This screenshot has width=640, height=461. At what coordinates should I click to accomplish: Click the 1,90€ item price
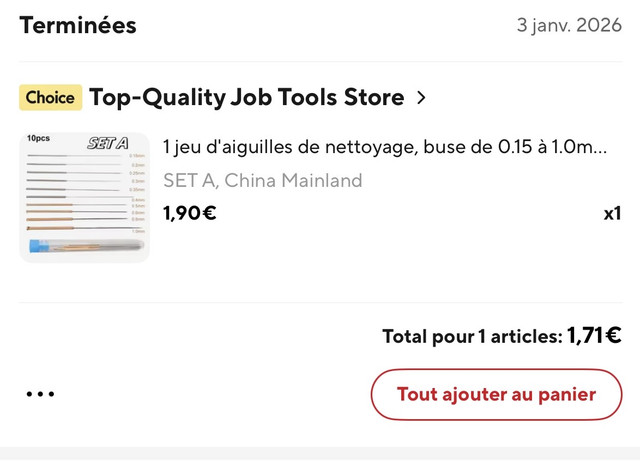tap(190, 213)
